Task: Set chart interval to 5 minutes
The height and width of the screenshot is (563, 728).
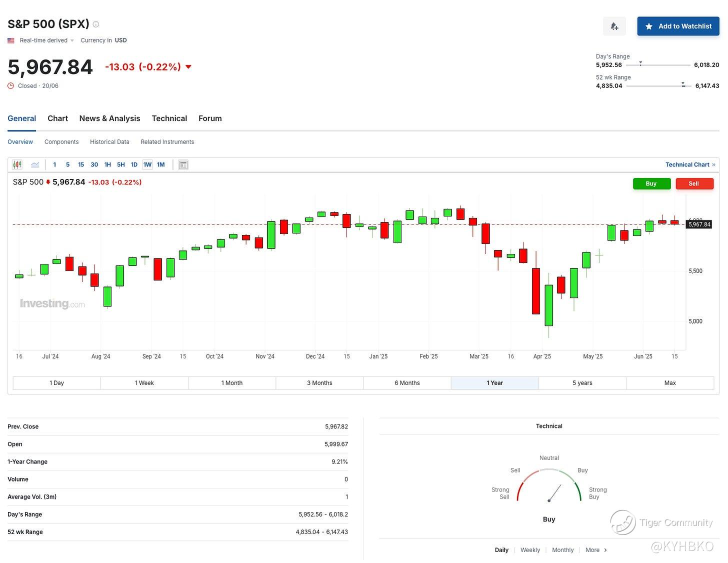Action: coord(67,164)
